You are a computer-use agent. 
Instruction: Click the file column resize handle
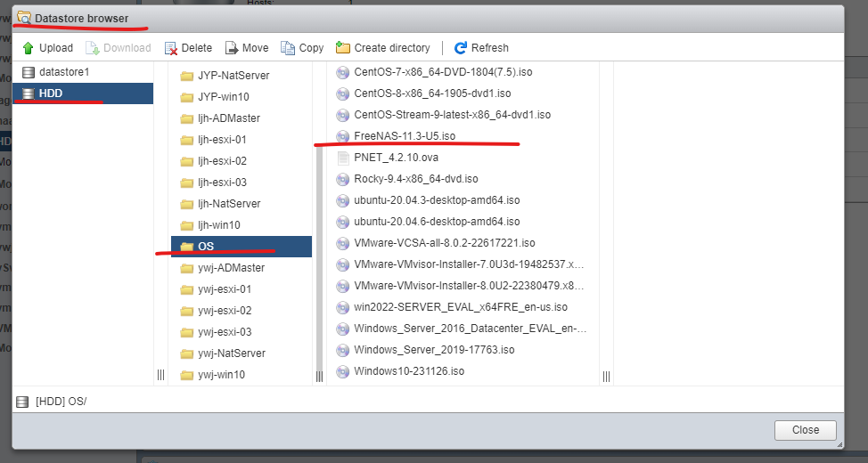(x=606, y=377)
